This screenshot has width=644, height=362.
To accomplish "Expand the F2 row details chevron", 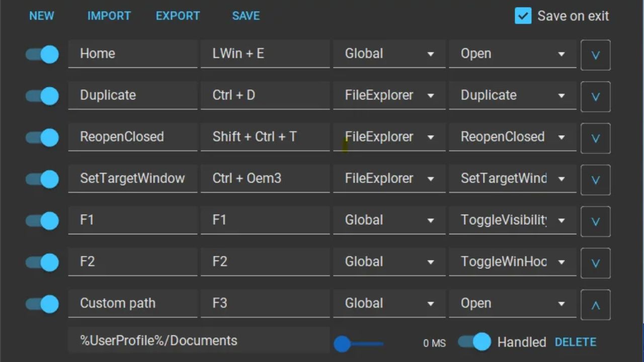I will tap(596, 263).
